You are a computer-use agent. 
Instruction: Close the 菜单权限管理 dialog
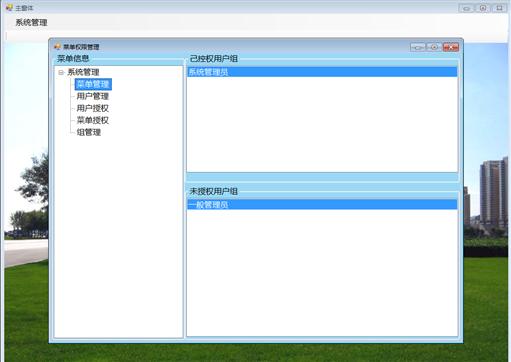pos(451,47)
